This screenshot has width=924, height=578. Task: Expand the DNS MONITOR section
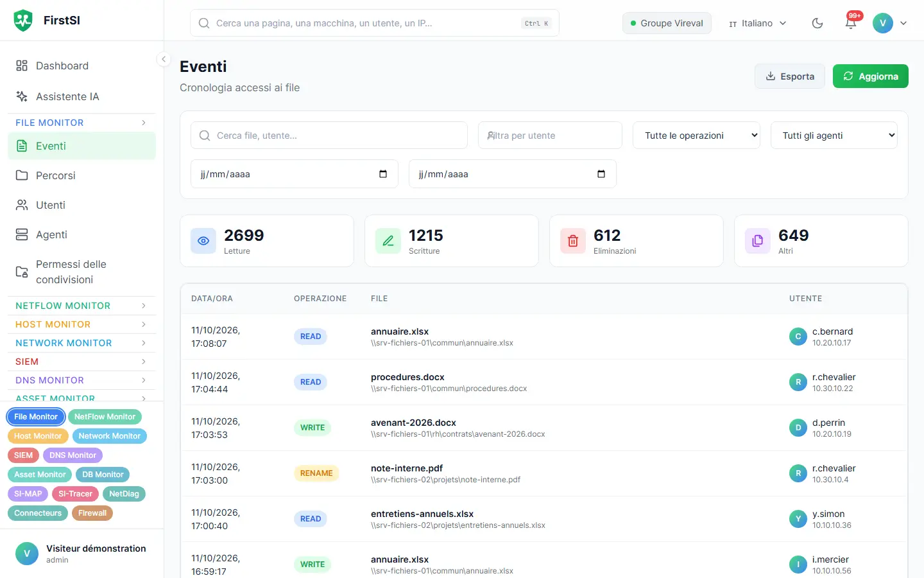point(81,380)
